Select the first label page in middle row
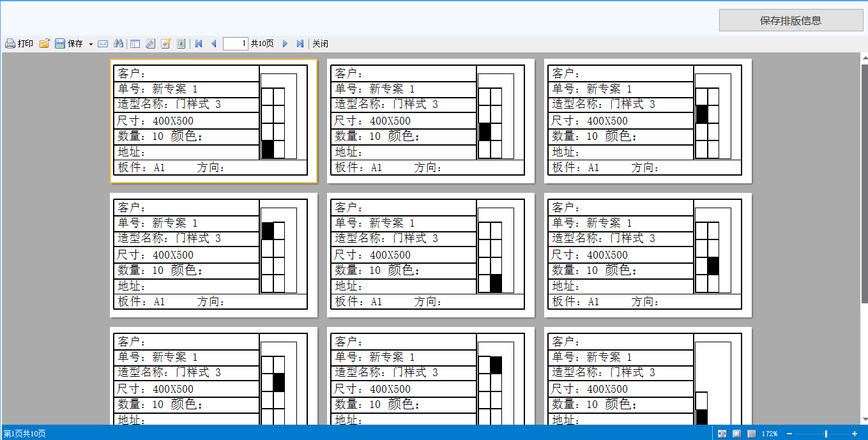This screenshot has height=440, width=868. [x=214, y=255]
